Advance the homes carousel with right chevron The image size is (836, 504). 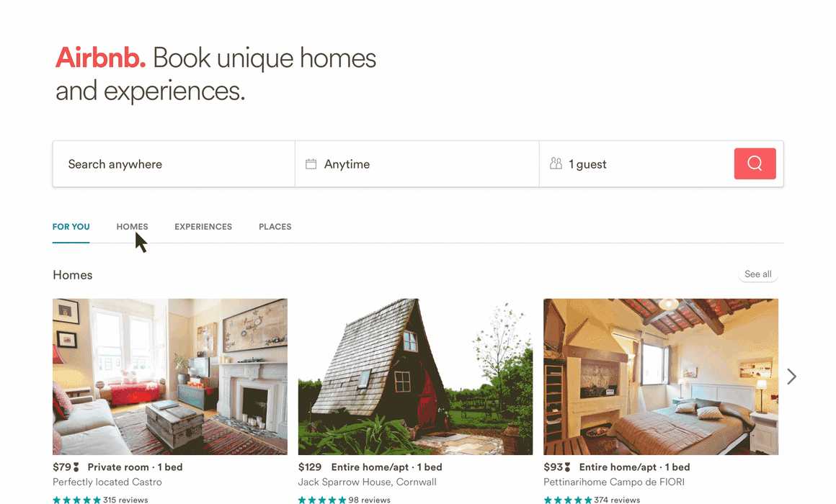coord(792,377)
